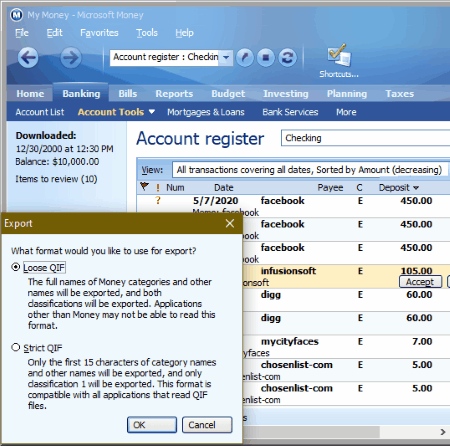Click the Payee column header
Viewport: 450px width, 446px height.
[330, 188]
